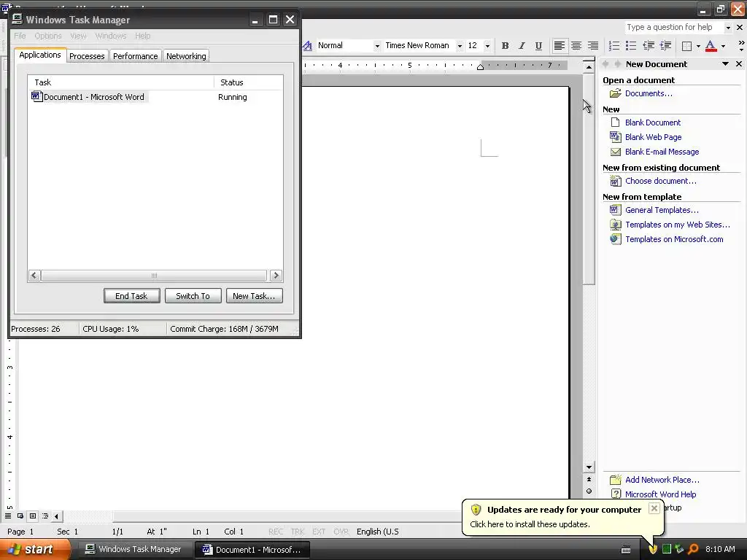Screen dimensions: 747x560
Task: Align text left in Word
Action: 560,46
